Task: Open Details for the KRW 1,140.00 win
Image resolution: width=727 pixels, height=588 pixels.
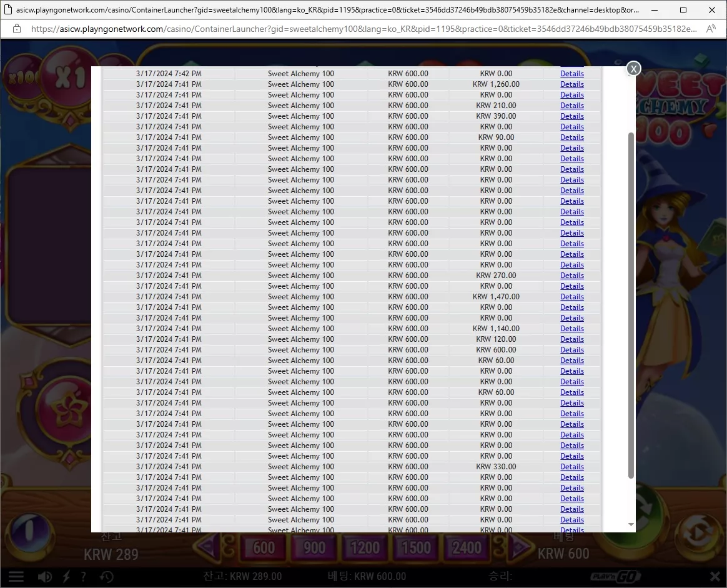Action: click(x=571, y=329)
